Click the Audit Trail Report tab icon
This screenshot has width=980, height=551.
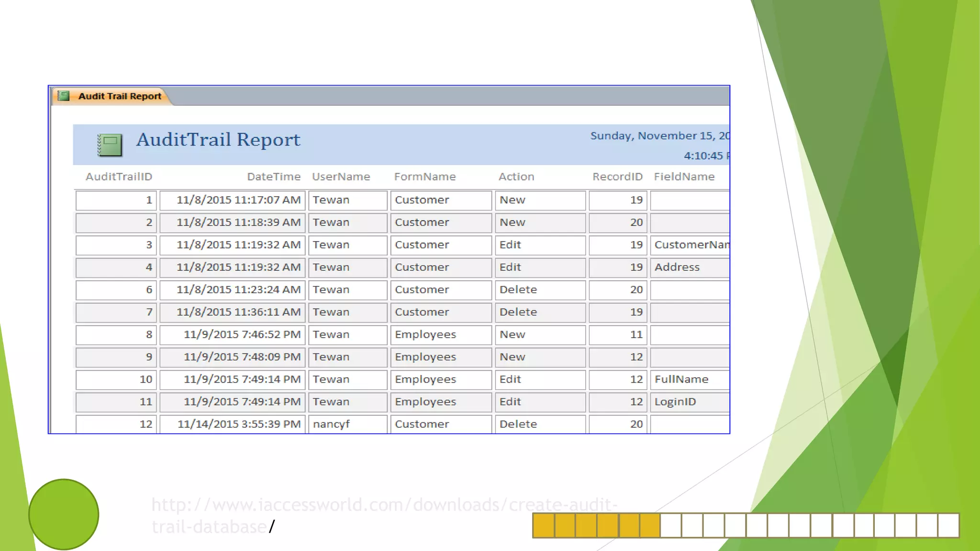click(64, 96)
